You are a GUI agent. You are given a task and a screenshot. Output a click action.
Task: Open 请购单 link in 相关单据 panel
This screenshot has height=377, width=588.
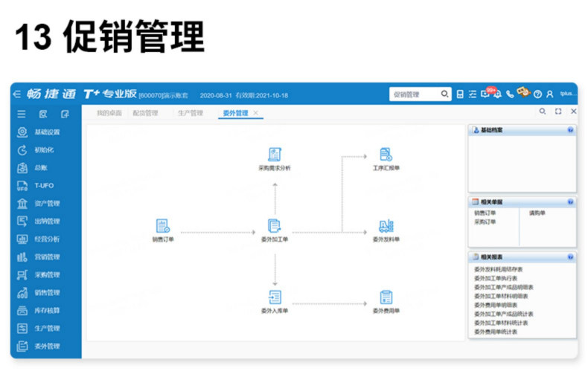[537, 213]
